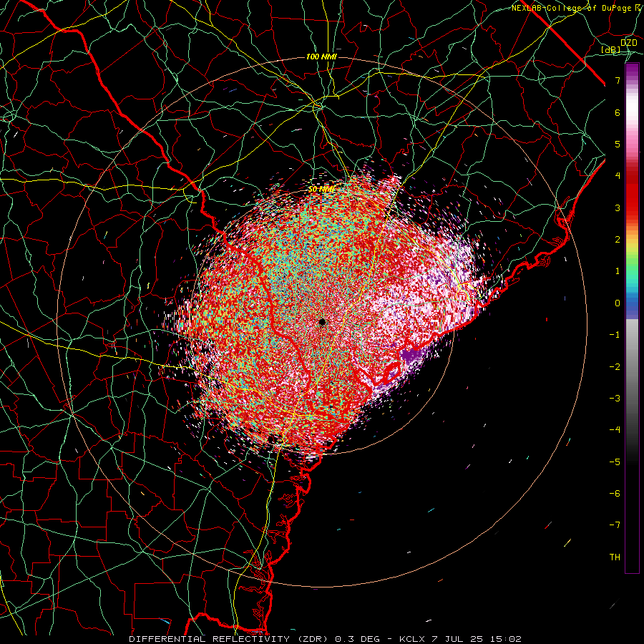The height and width of the screenshot is (644, 644).
Task: Click the "-6" value on the color scale
Action: [x=615, y=493]
